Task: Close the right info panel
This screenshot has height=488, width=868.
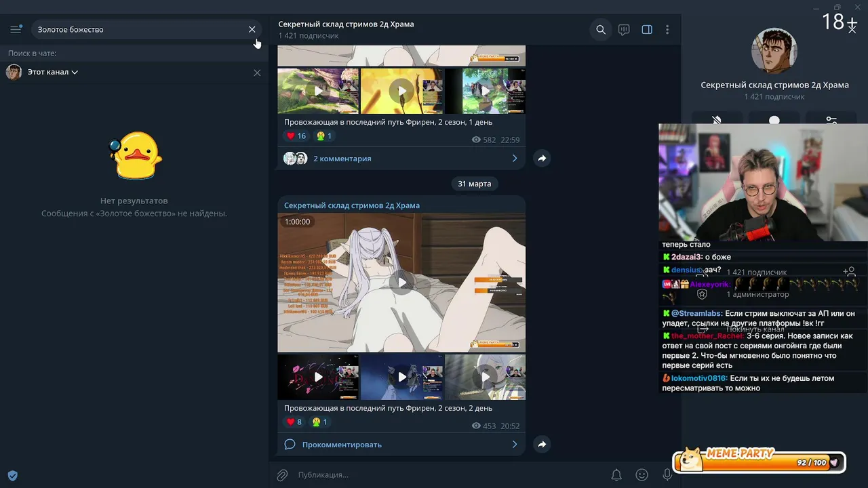Action: point(853,29)
